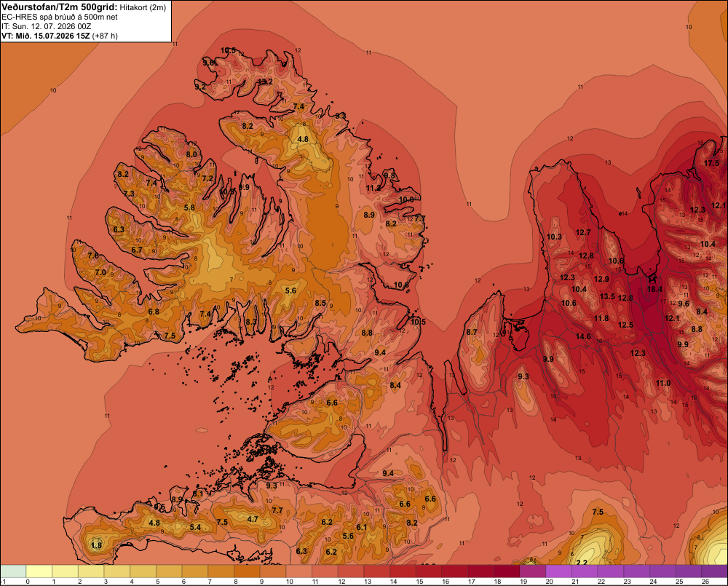Screen dimensions: 728x586
Task: Click the 12.5 temperature label
Action: [625, 325]
